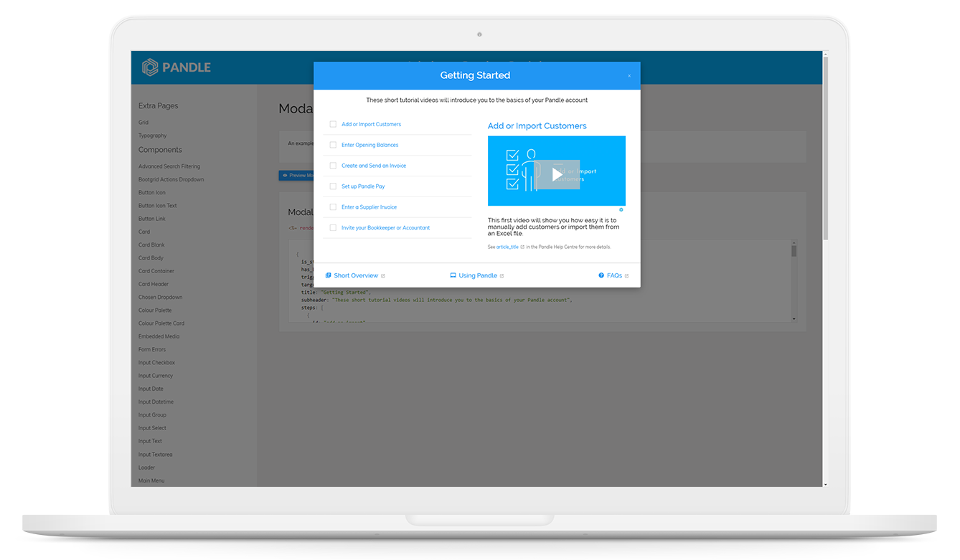
Task: Close the Getting Started modal
Action: [629, 76]
